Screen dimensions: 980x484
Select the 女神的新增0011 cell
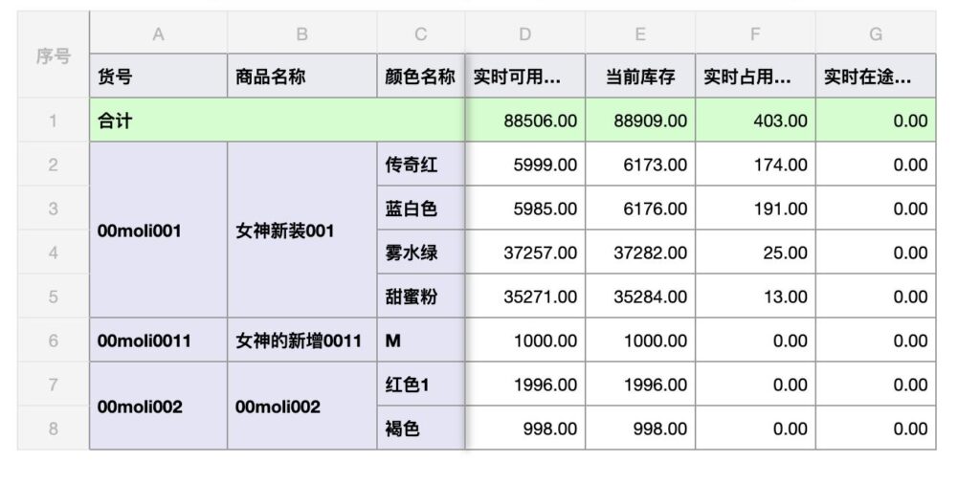(x=301, y=341)
